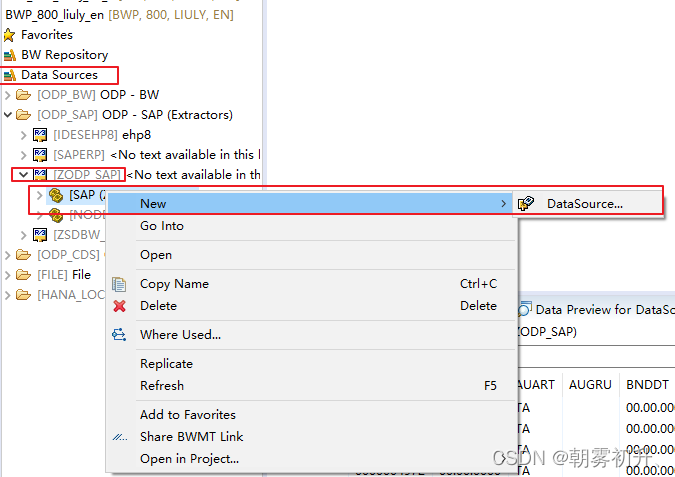The height and width of the screenshot is (477, 675).
Task: Click the Copy Name pages icon
Action: [x=119, y=284]
